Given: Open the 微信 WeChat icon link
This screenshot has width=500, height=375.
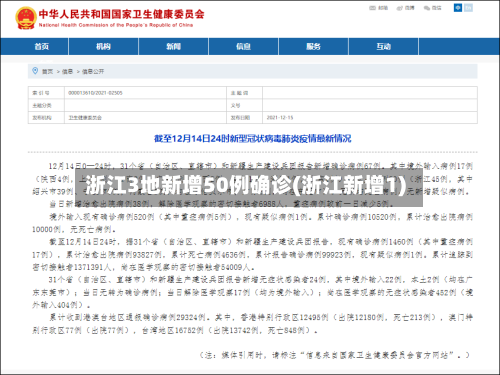Looking at the screenshot, I should [x=432, y=8].
